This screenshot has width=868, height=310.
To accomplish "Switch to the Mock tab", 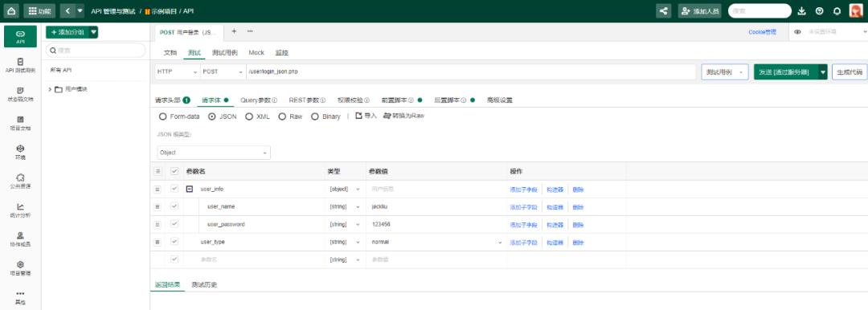I will click(x=256, y=52).
